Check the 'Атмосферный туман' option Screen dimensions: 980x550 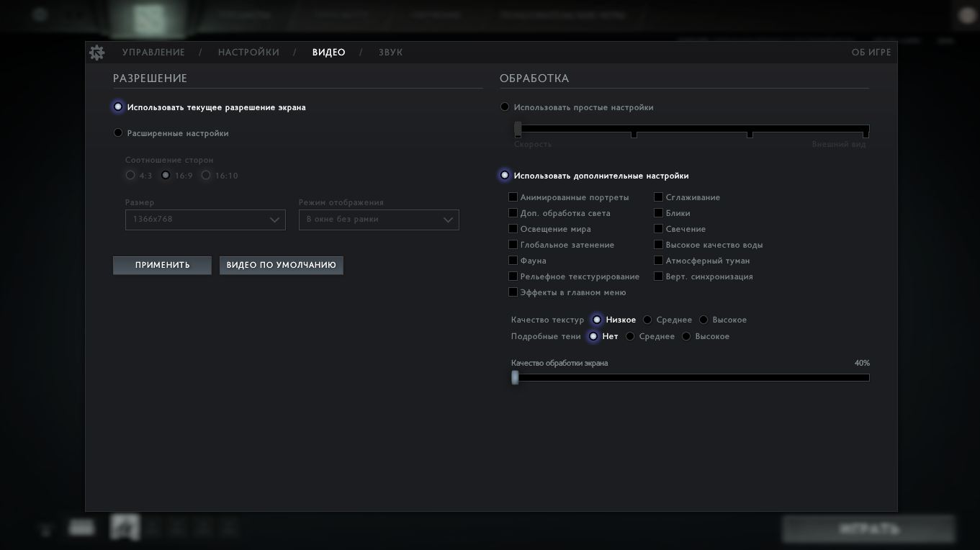(658, 261)
